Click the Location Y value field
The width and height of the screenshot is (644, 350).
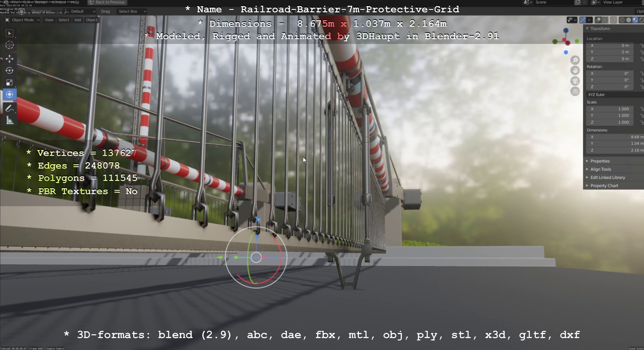tap(610, 52)
